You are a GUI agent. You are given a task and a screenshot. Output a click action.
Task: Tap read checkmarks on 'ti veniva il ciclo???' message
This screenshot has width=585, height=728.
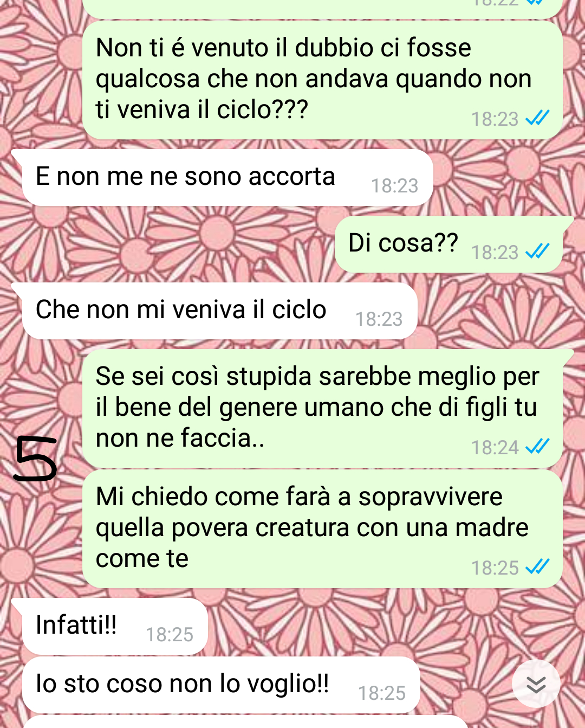tap(537, 118)
